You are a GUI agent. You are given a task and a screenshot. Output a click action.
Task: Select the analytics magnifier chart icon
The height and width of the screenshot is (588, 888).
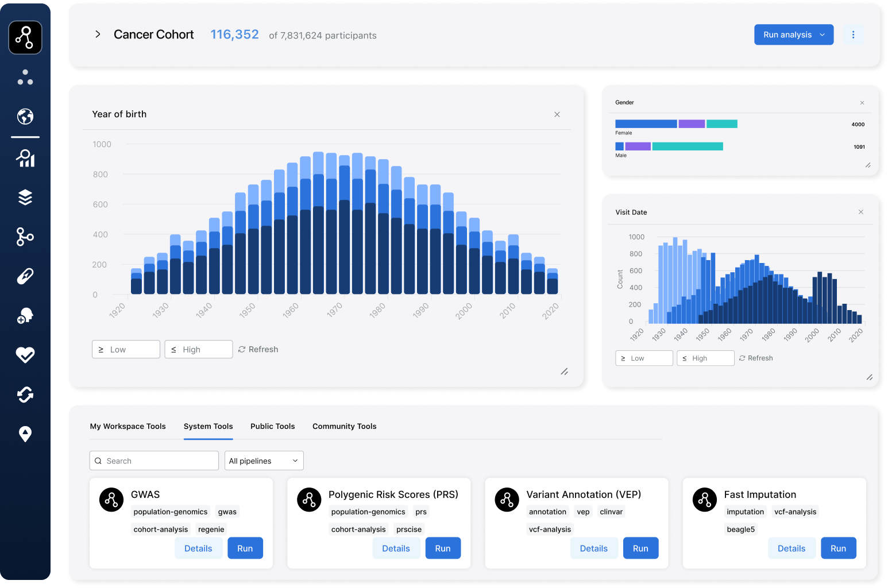(25, 158)
